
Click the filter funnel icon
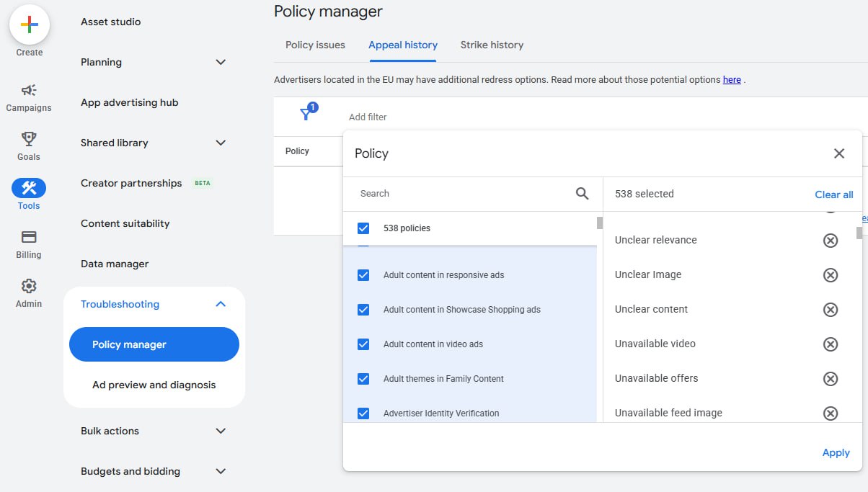tap(306, 115)
